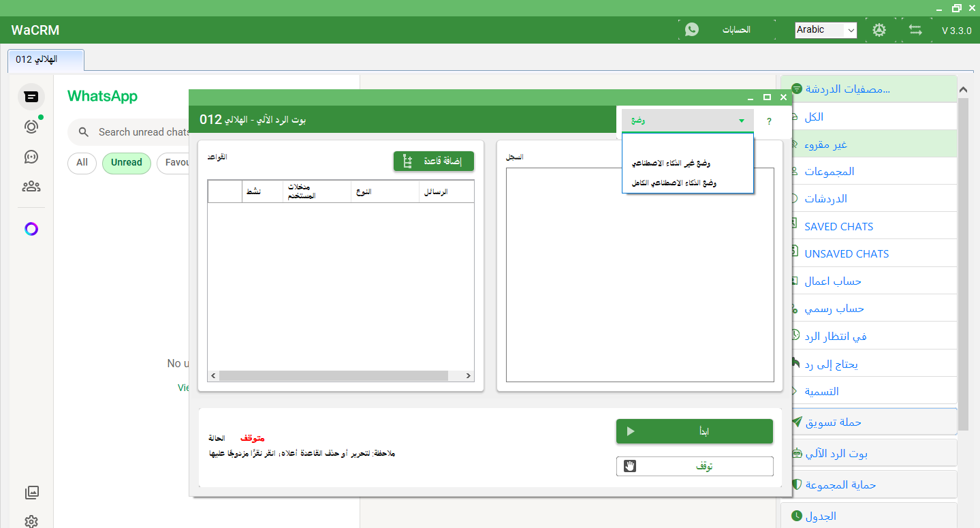Click the help question mark button

(769, 121)
